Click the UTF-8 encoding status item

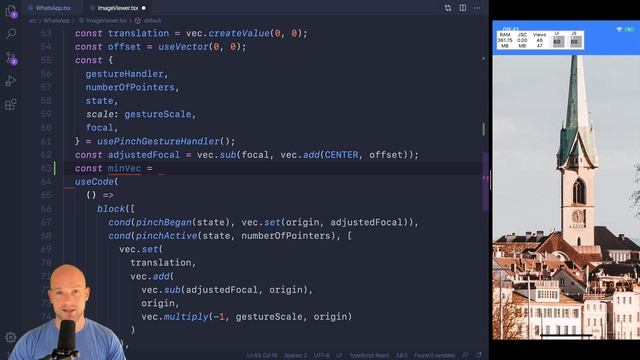[322, 356]
